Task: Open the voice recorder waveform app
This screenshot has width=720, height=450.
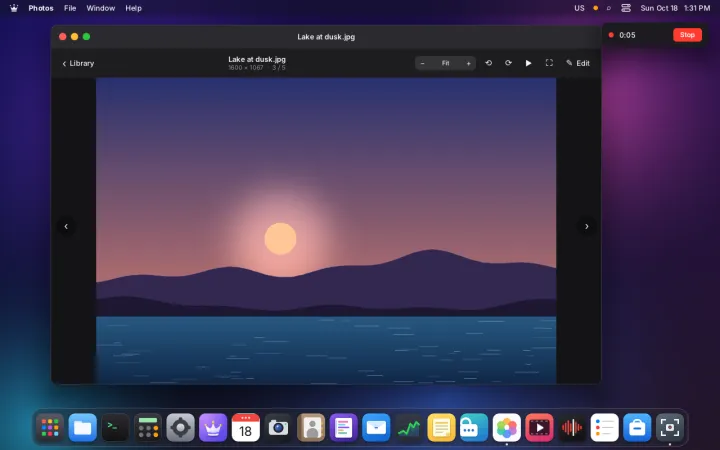Action: (x=572, y=428)
